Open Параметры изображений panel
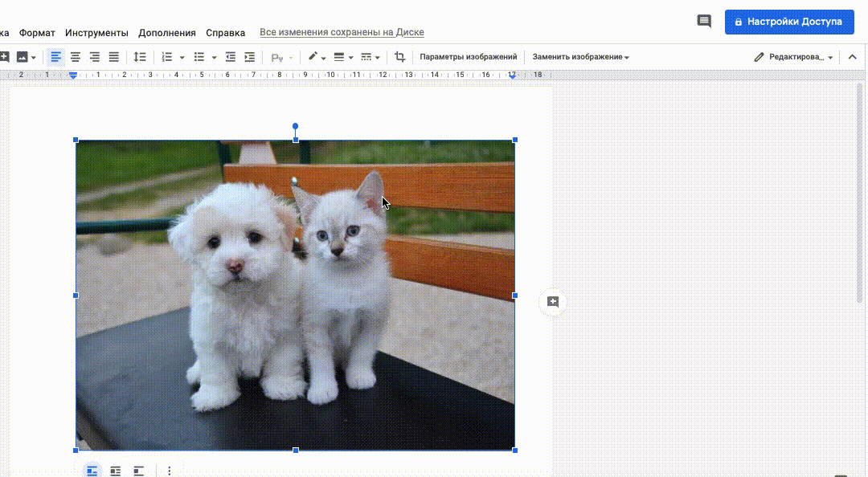 pos(469,57)
